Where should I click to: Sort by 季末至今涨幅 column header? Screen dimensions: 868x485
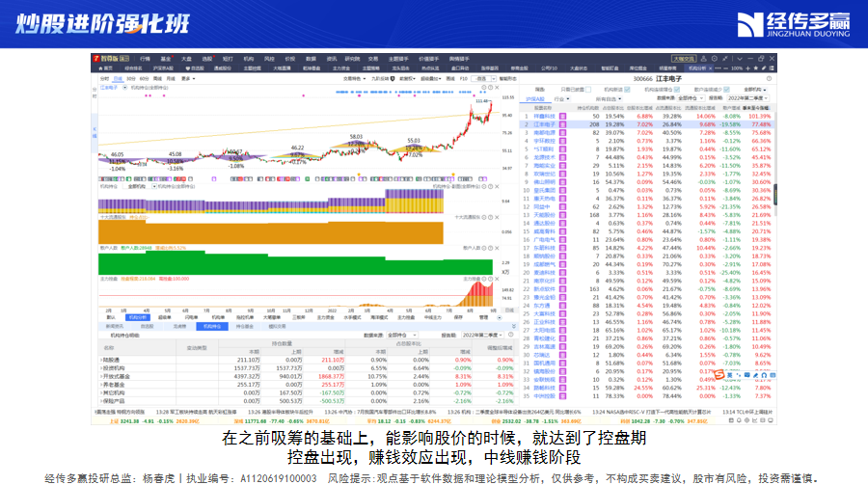tap(755, 108)
